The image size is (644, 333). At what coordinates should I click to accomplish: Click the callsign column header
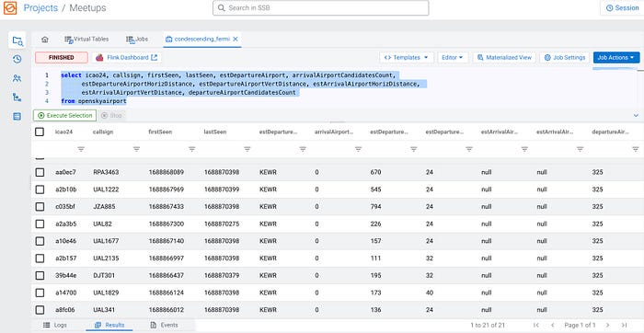point(103,132)
